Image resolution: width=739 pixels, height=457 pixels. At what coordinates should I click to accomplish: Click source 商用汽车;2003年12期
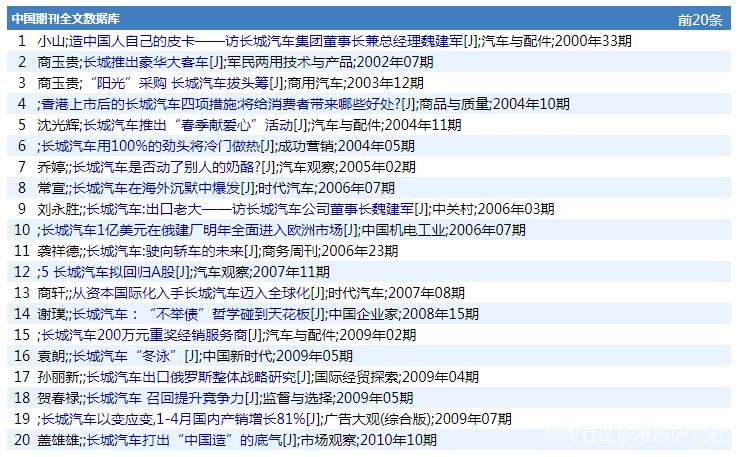click(x=355, y=83)
